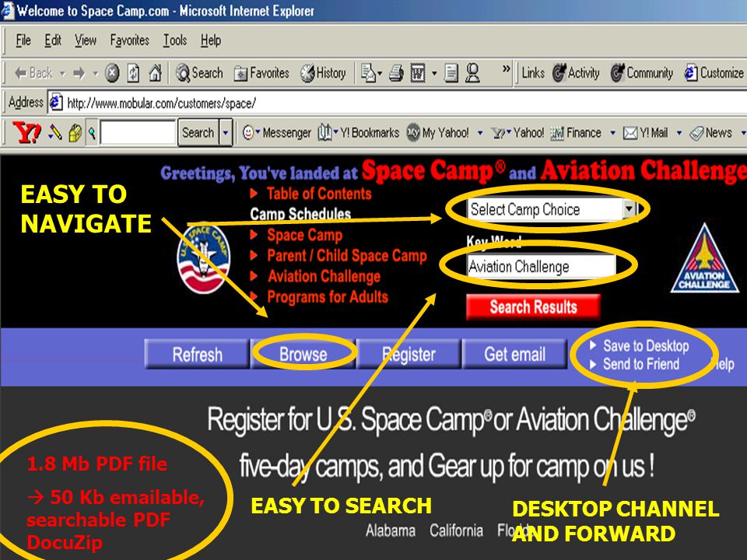Click the Stop loading icon
747x560 pixels.
[x=112, y=73]
